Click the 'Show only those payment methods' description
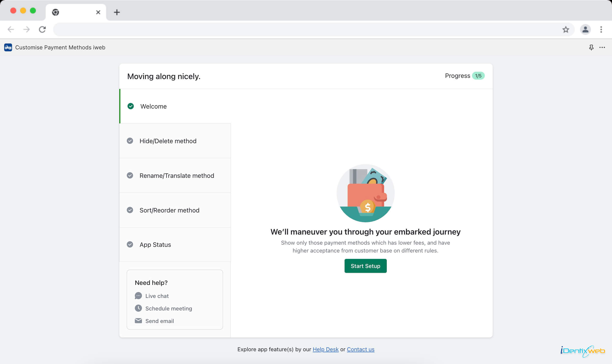Viewport: 612px width, 364px height. [365, 247]
